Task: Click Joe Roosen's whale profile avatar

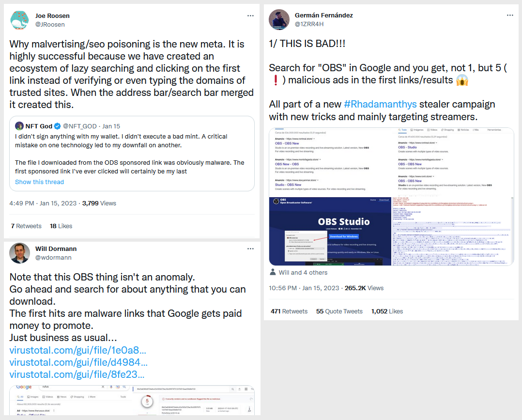Action: pos(20,20)
